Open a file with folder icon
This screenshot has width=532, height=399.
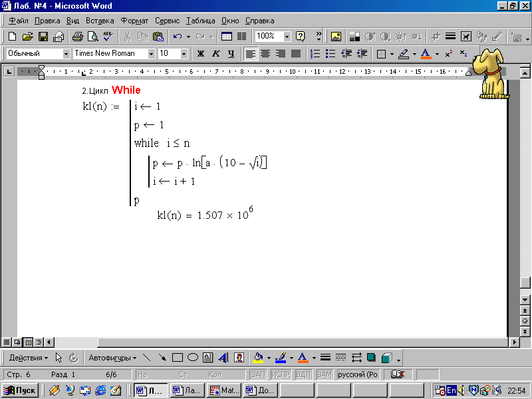pos(28,37)
